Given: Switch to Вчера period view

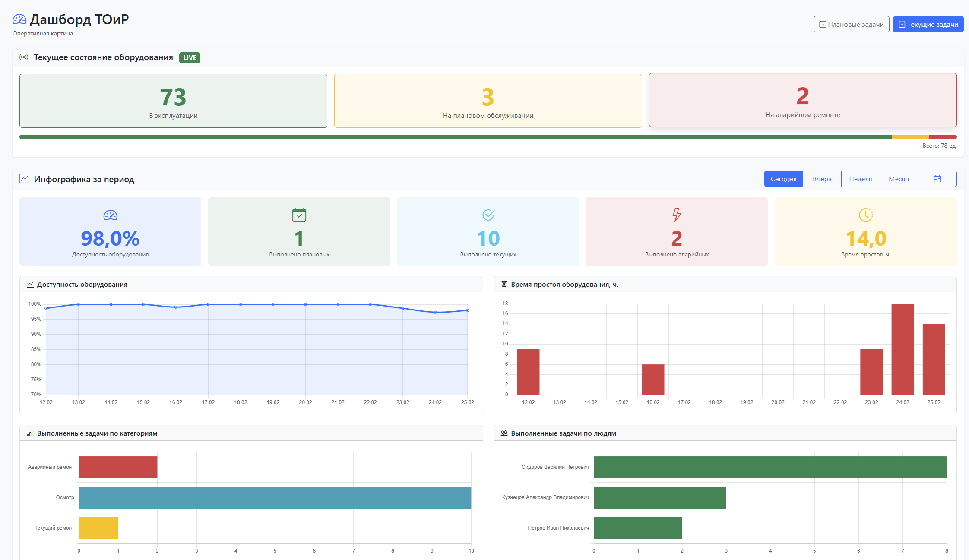Looking at the screenshot, I should [x=822, y=178].
